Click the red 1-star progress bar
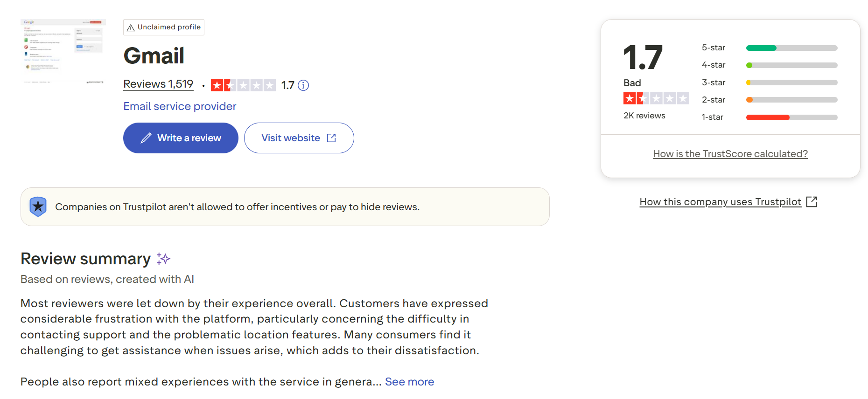Image resolution: width=868 pixels, height=399 pixels. click(x=768, y=117)
